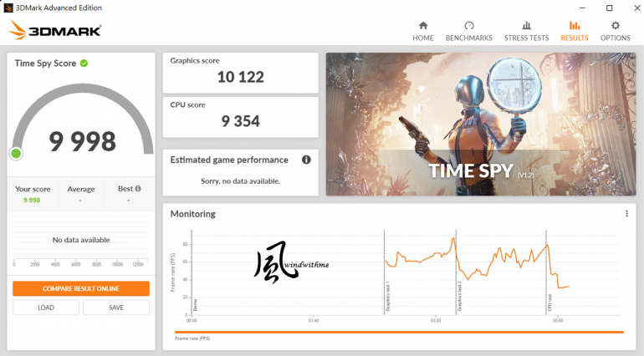644x356 pixels.
Task: Click the Graphics score value 10 122
Action: tap(241, 77)
